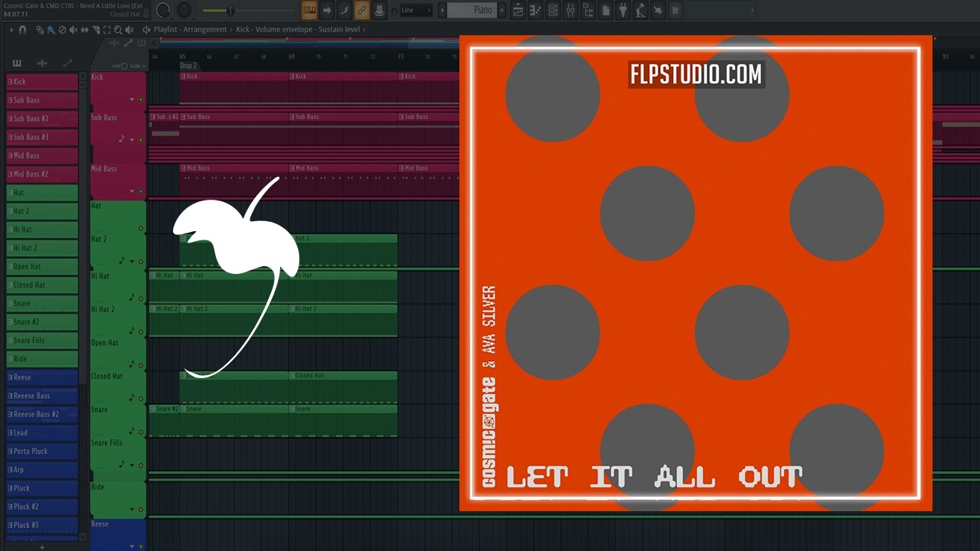The width and height of the screenshot is (980, 551).
Task: Mute the Sub Bass track green light
Action: coord(141,140)
